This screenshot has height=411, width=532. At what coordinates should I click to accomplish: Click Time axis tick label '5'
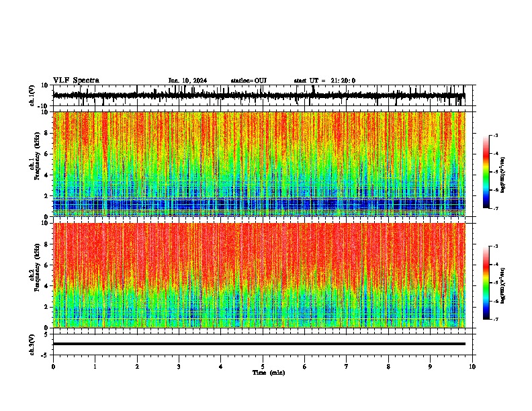coord(263,367)
